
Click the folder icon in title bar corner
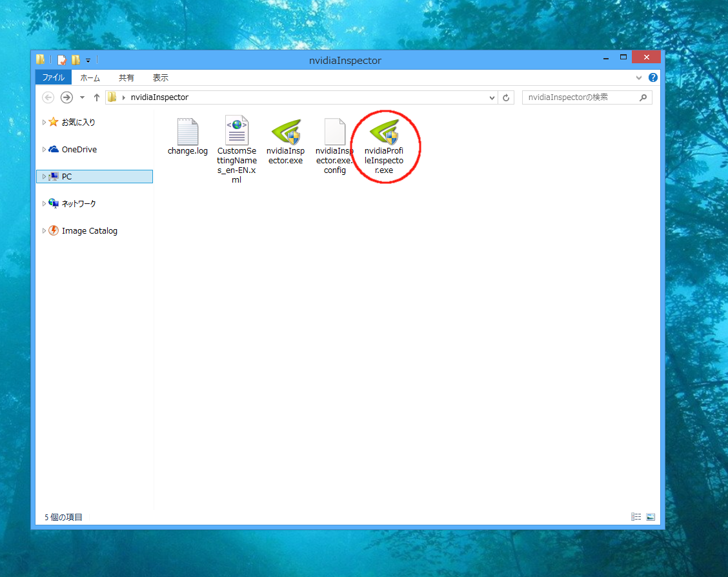pyautogui.click(x=41, y=59)
